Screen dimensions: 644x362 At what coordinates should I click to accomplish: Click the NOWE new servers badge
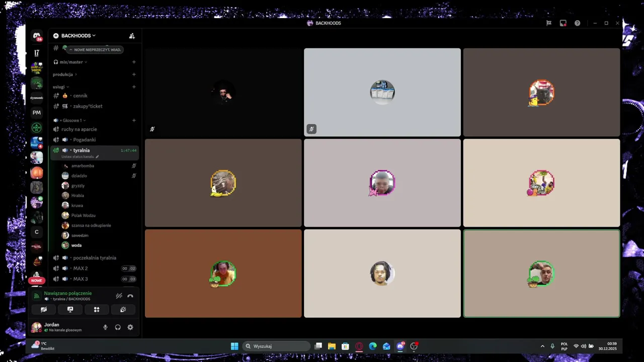(x=37, y=281)
